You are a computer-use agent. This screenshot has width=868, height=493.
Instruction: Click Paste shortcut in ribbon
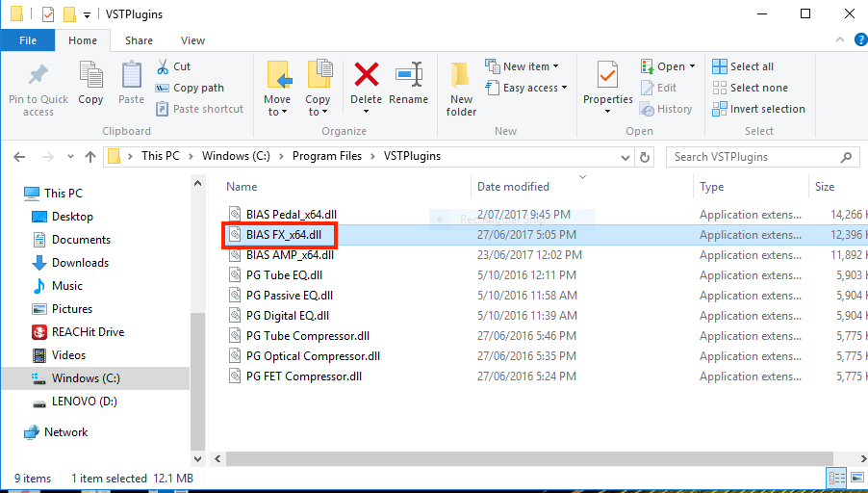click(200, 109)
